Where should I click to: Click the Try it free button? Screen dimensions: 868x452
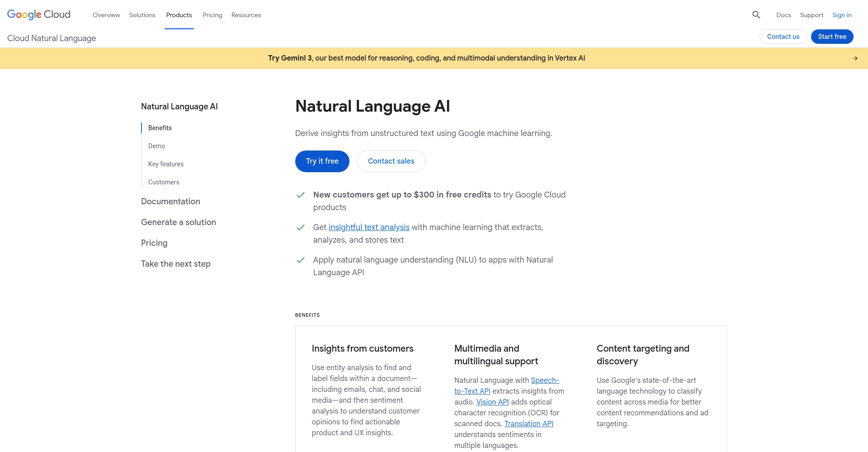[322, 161]
